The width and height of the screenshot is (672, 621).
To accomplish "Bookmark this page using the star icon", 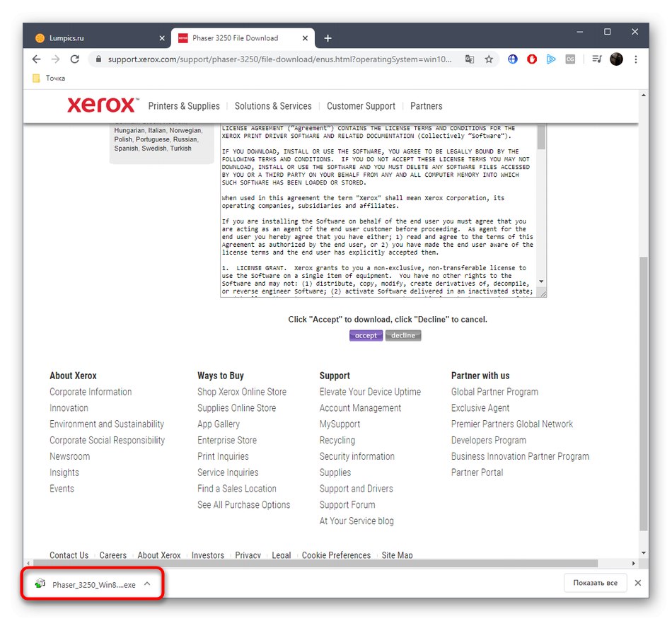I will pos(489,59).
